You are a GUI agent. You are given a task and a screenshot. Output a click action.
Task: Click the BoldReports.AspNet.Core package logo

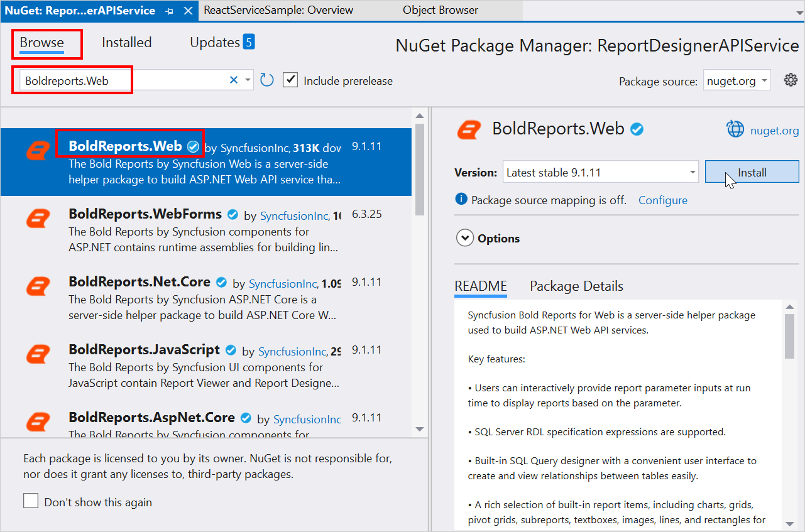[38, 422]
